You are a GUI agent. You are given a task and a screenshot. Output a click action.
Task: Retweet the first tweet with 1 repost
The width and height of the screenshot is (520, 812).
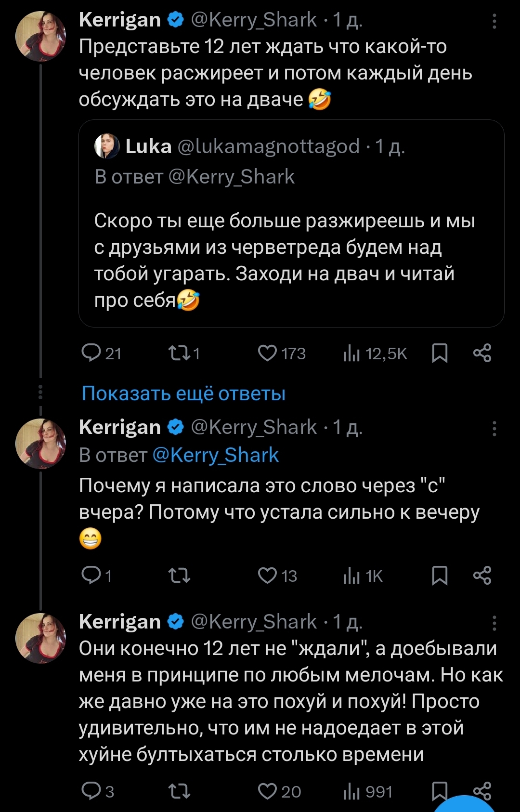point(179,353)
